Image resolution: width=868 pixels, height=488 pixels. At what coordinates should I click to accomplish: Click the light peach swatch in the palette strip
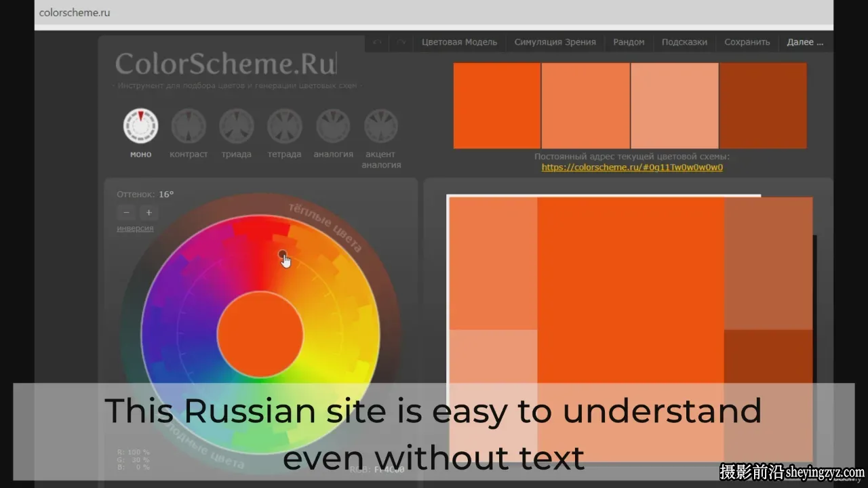[x=675, y=106]
